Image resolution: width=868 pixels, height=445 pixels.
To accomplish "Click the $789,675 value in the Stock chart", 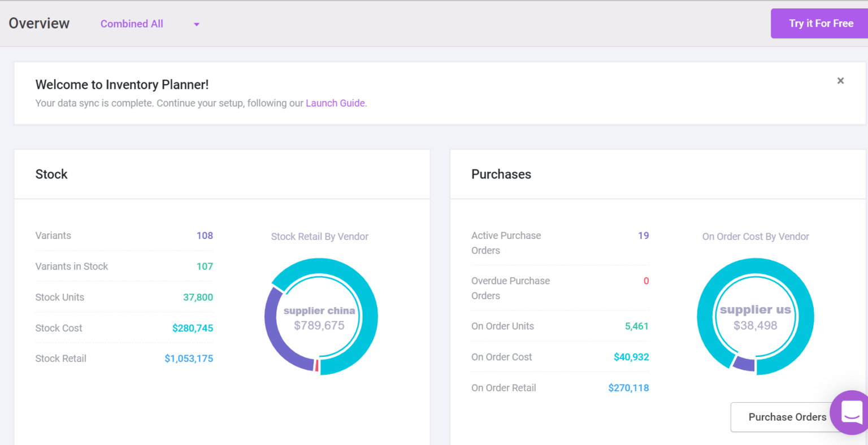I will [x=319, y=325].
